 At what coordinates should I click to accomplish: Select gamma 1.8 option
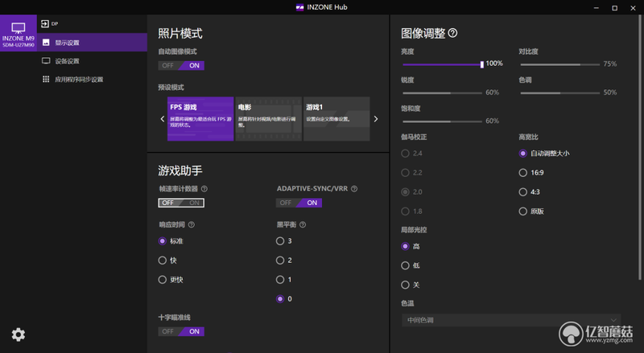click(405, 211)
